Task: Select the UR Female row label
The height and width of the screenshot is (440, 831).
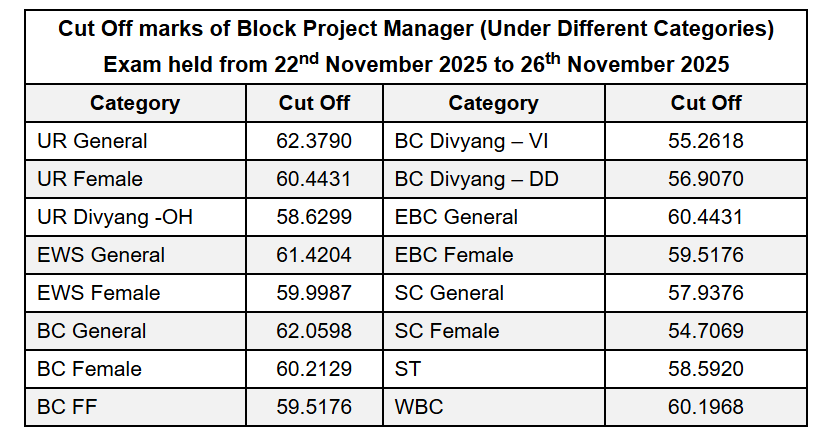Action: click(x=89, y=179)
